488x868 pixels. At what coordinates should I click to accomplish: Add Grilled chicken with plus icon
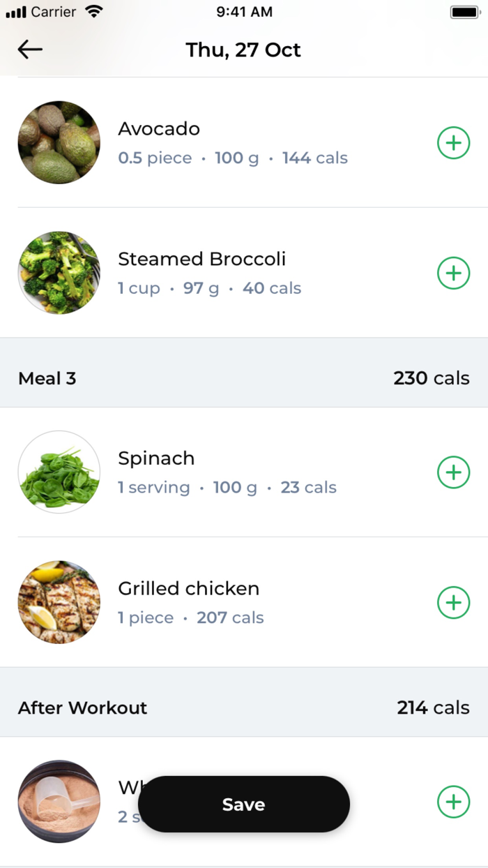[x=453, y=602]
